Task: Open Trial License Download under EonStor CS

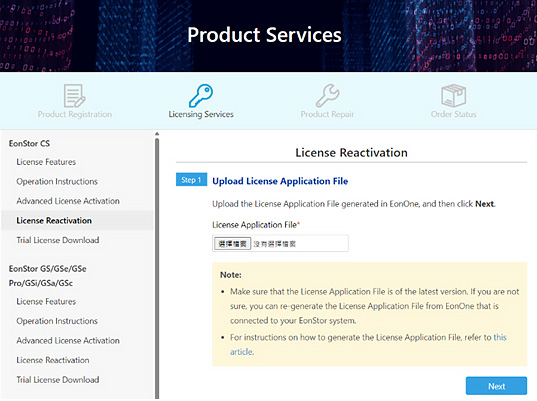Action: (58, 240)
